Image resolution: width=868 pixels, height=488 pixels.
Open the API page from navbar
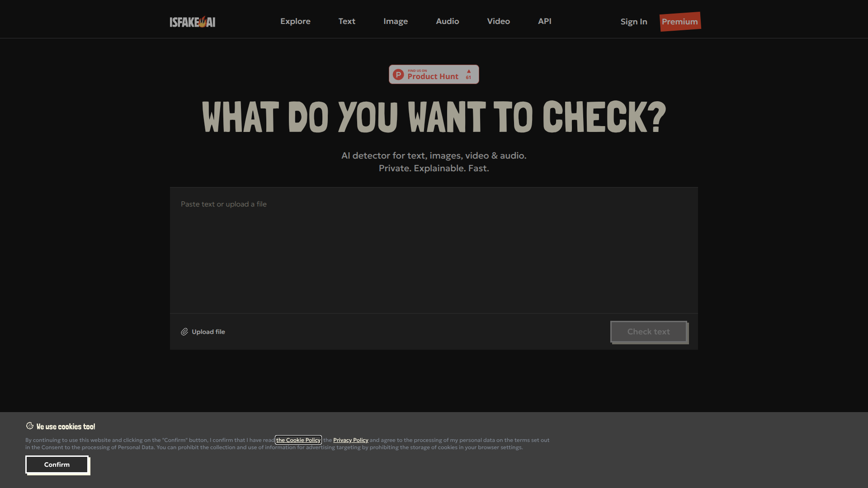click(544, 21)
